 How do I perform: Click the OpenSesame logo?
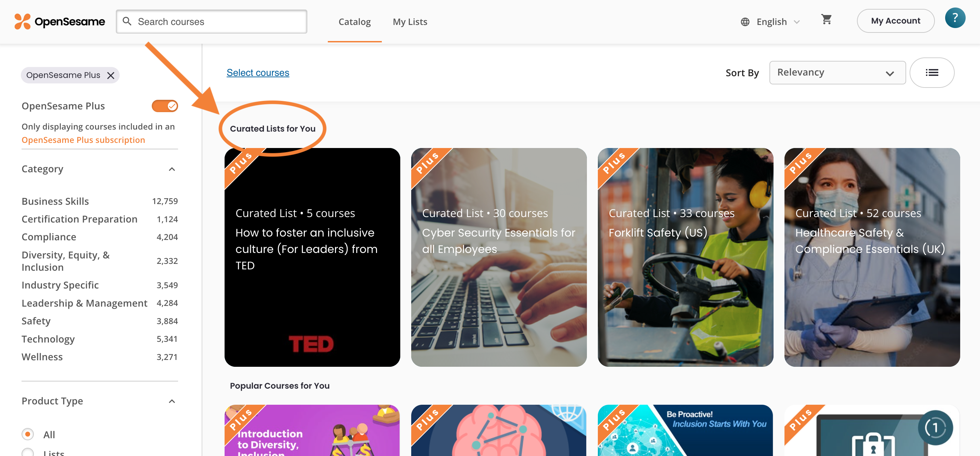pyautogui.click(x=60, y=22)
